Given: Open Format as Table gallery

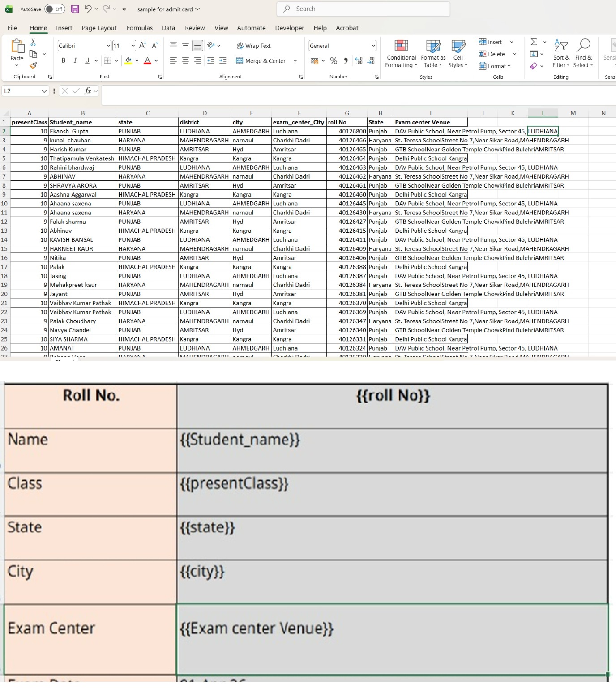Looking at the screenshot, I should pyautogui.click(x=433, y=54).
